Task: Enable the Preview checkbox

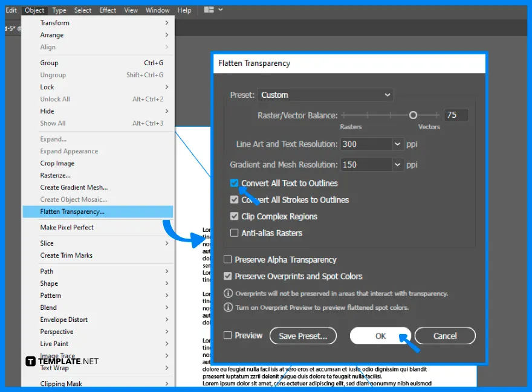Action: click(227, 336)
